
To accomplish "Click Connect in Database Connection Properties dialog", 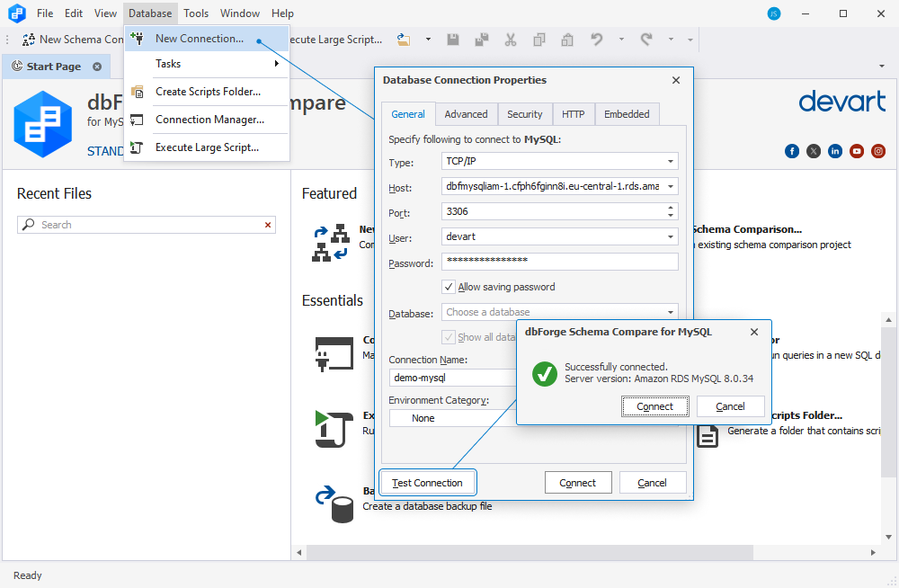I will pos(578,483).
